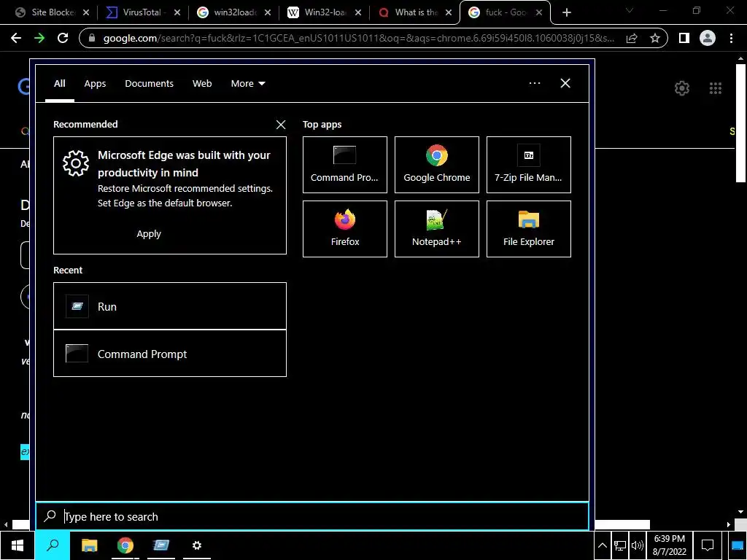747x560 pixels.
Task: Switch to the VirusTotal tab
Action: pyautogui.click(x=142, y=13)
